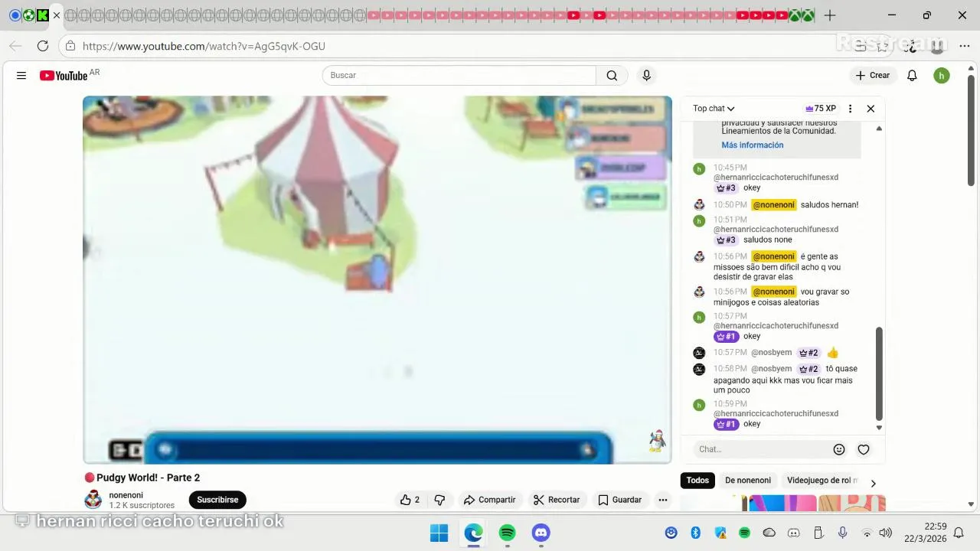Save the video with Guardar

(619, 500)
